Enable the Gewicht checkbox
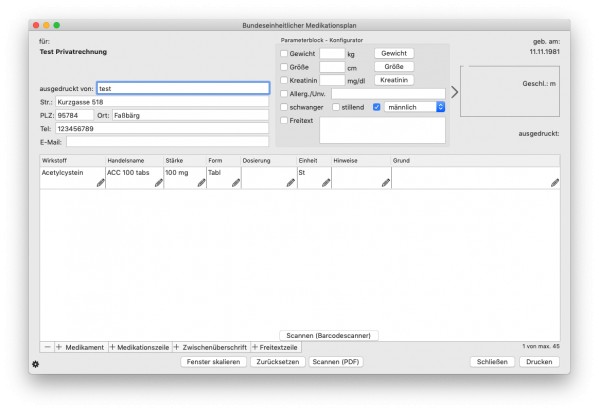Screen dimensions: 599x412 point(284,54)
